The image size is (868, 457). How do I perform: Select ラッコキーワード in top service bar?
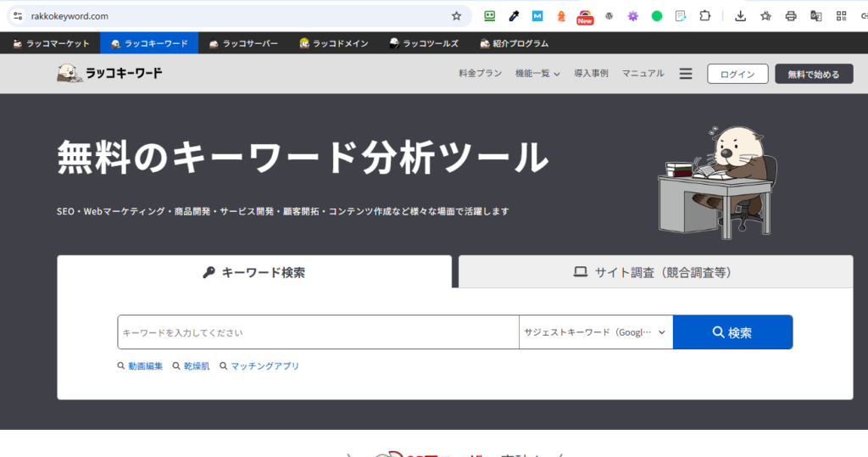point(149,43)
